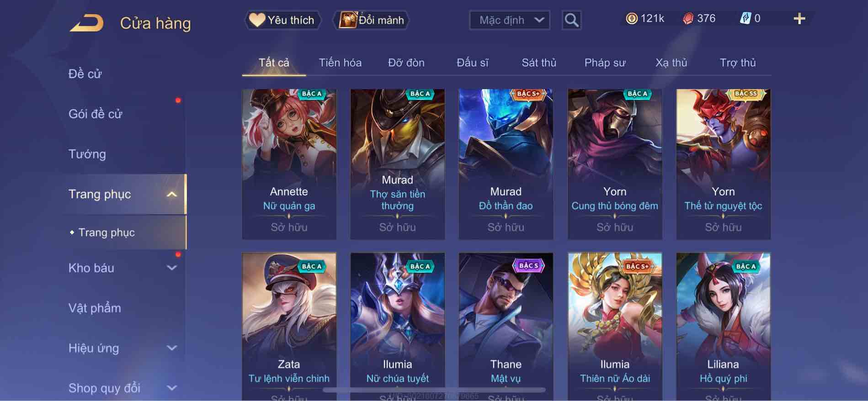Screen dimensions: 868x401
Task: Tap the blue voucher icon showing 0
Action: 745,19
